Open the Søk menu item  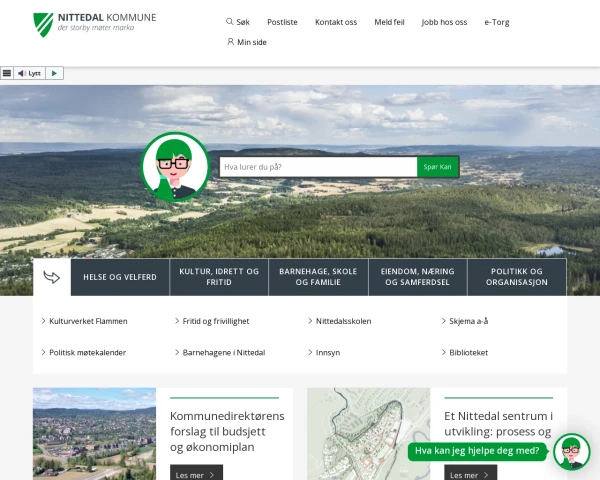click(x=238, y=22)
